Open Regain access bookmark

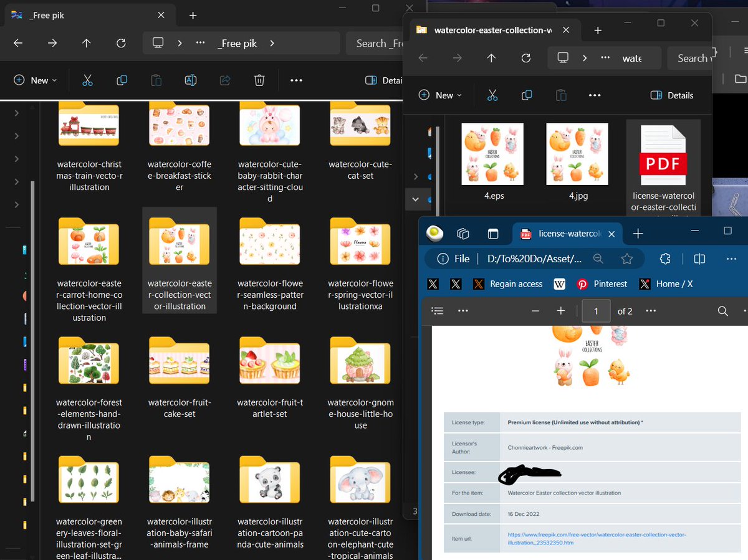pos(508,284)
